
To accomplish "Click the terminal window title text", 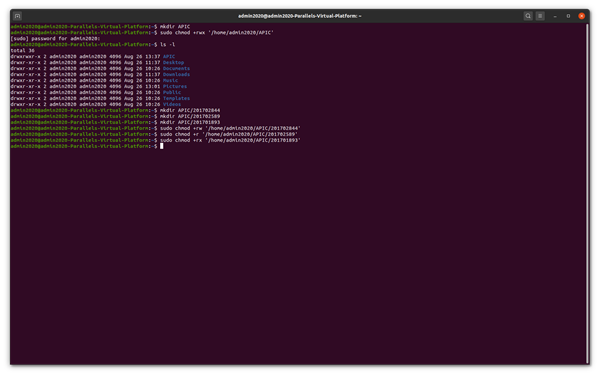I will [x=299, y=16].
